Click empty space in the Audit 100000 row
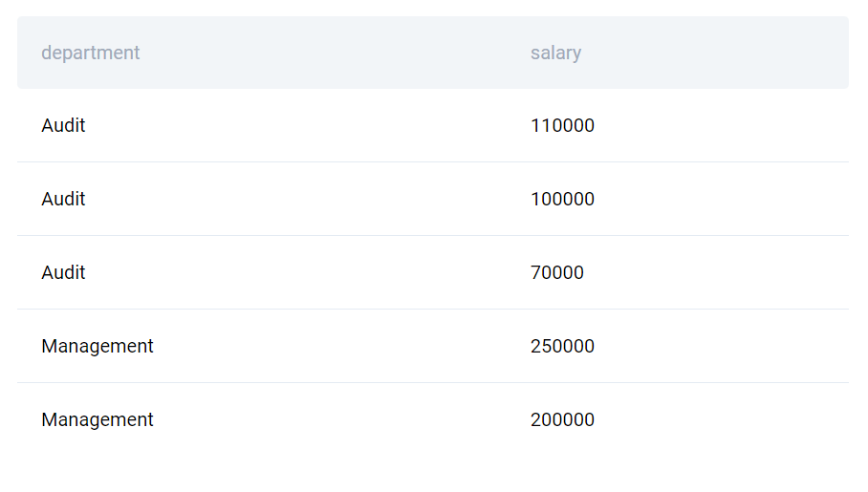 click(x=304, y=200)
